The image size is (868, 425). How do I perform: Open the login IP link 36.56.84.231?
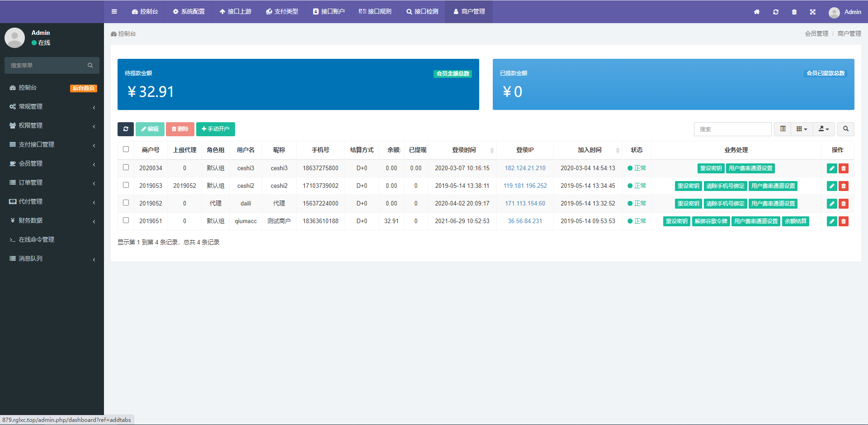tap(525, 221)
